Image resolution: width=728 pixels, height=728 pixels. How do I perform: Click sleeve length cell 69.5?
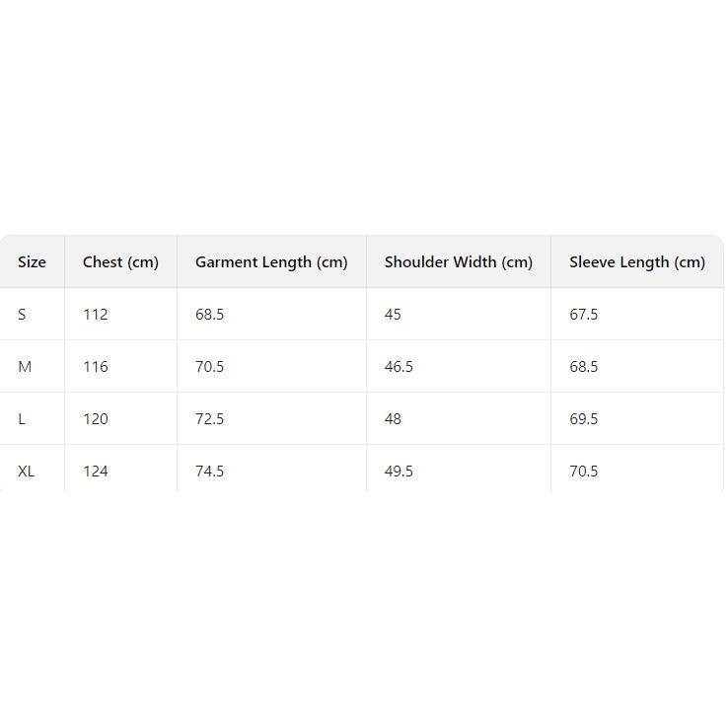[584, 419]
